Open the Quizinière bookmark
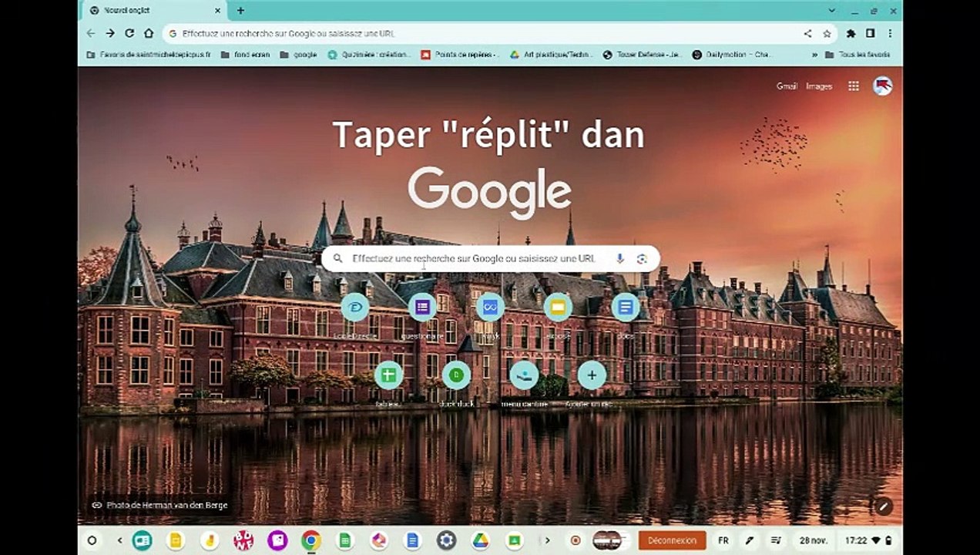The width and height of the screenshot is (980, 555). pos(369,55)
